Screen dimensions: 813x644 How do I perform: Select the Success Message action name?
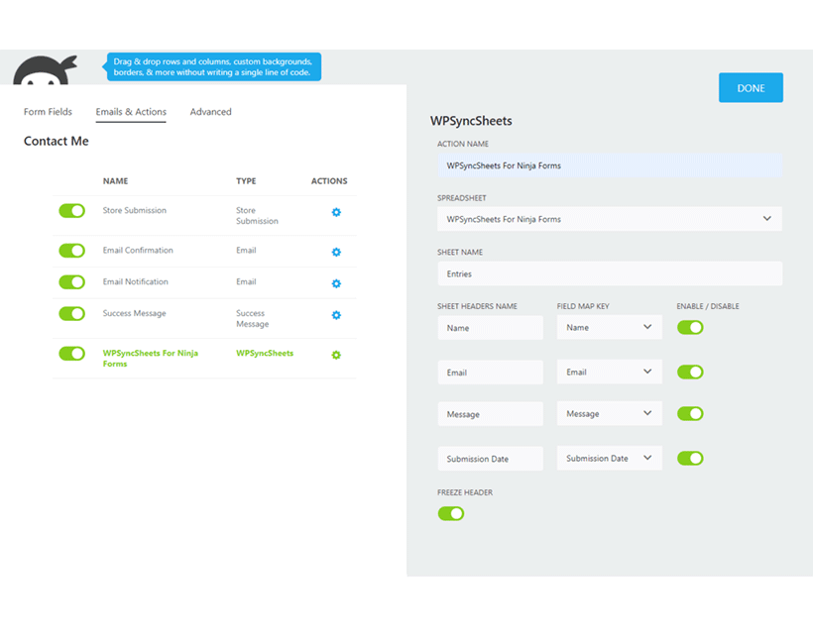(x=134, y=313)
